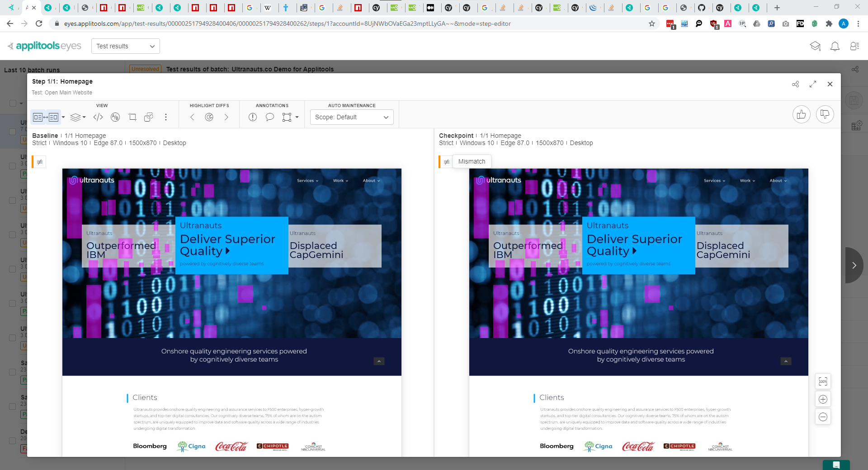The image size is (868, 470).
Task: Select the annotation region tool
Action: (287, 117)
